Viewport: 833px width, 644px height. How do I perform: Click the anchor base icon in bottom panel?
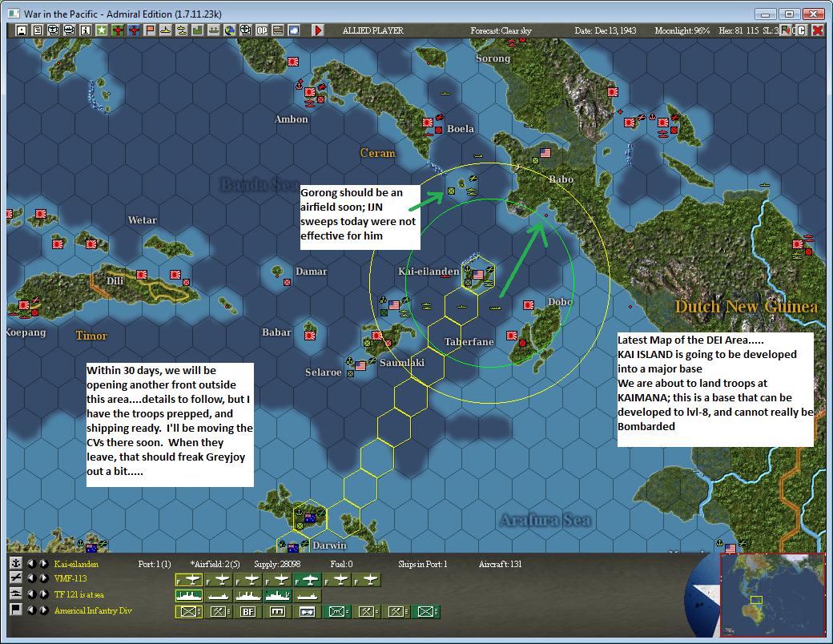tap(16, 563)
